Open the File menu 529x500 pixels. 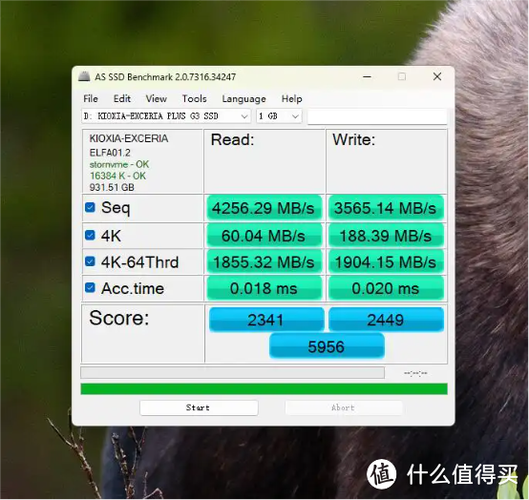(90, 99)
